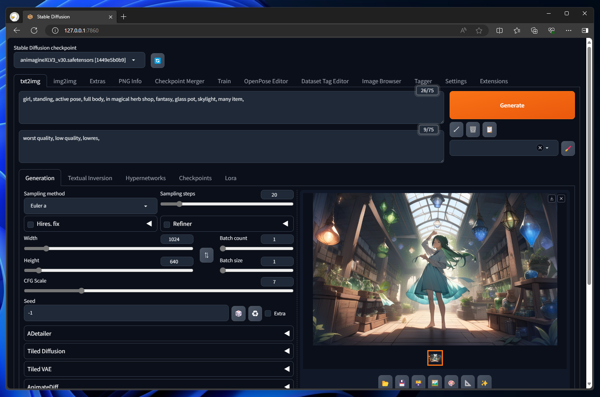Open the browser sidebar toggle icon
This screenshot has width=600, height=397.
click(x=585, y=30)
